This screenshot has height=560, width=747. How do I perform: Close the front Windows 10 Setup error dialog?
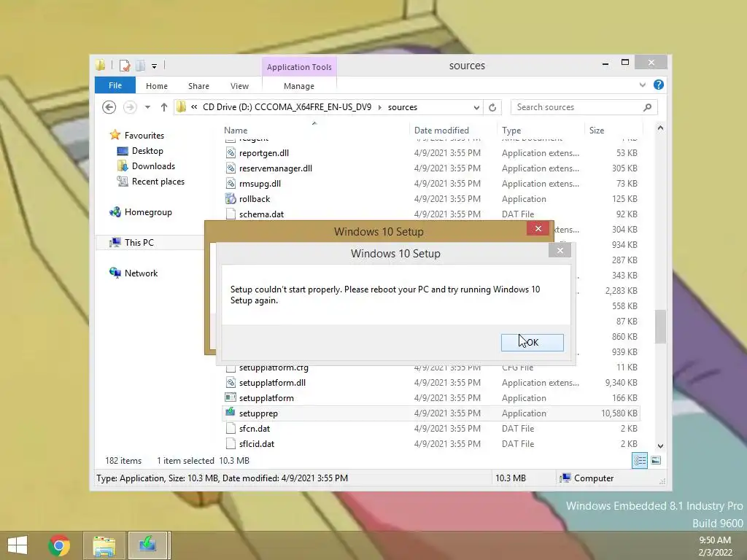coord(560,251)
